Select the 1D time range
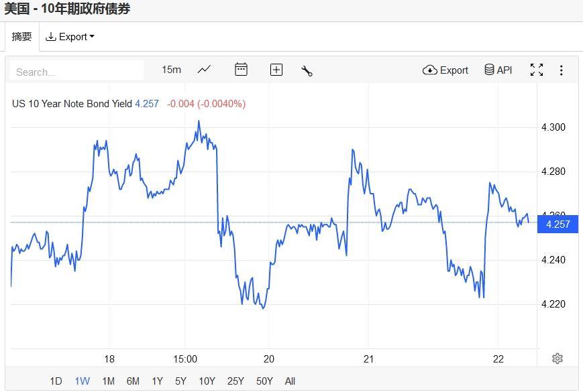This screenshot has height=392, width=583. (56, 381)
